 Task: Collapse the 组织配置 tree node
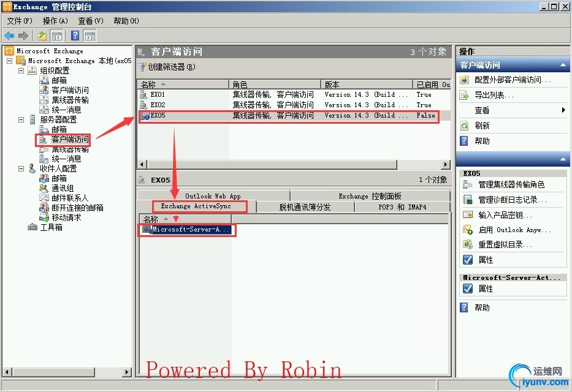(x=21, y=70)
